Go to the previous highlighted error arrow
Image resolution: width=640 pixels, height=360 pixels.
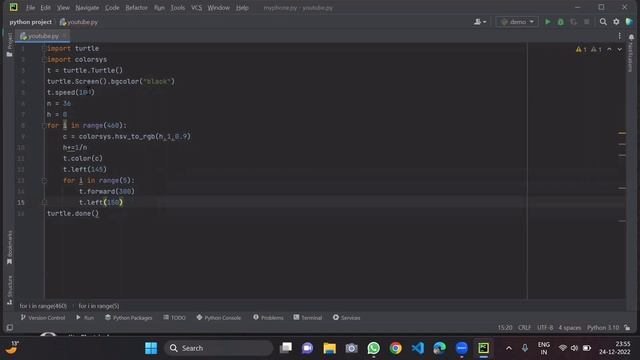click(609, 49)
